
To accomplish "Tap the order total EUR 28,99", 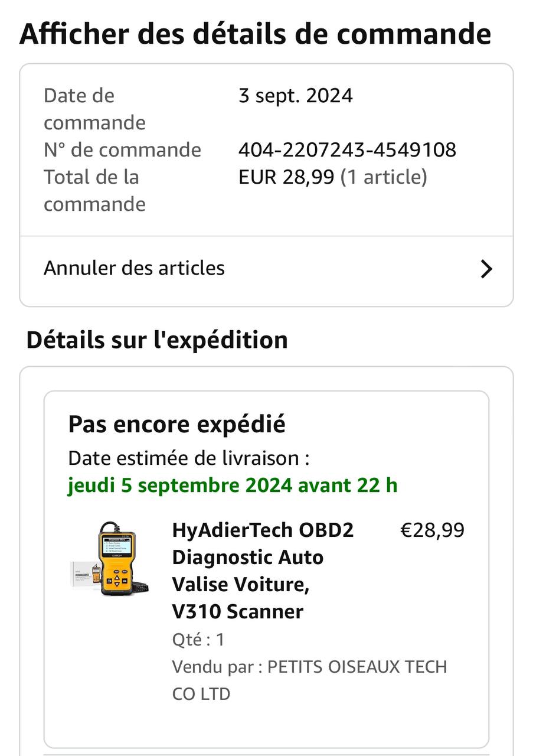I will point(286,177).
